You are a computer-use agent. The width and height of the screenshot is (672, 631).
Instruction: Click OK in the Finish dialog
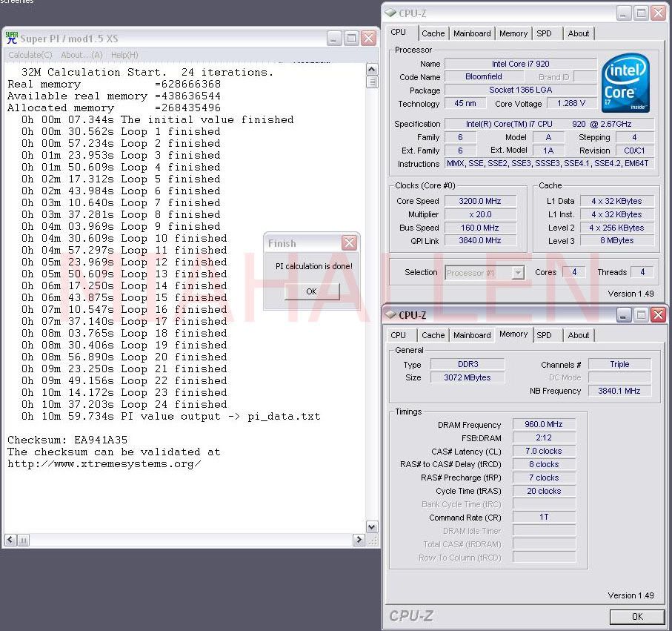point(312,291)
